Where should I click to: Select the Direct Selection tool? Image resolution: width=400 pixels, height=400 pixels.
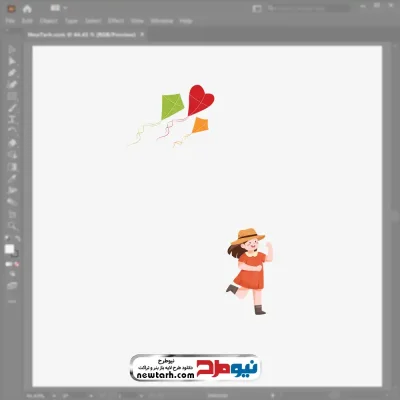(12, 61)
